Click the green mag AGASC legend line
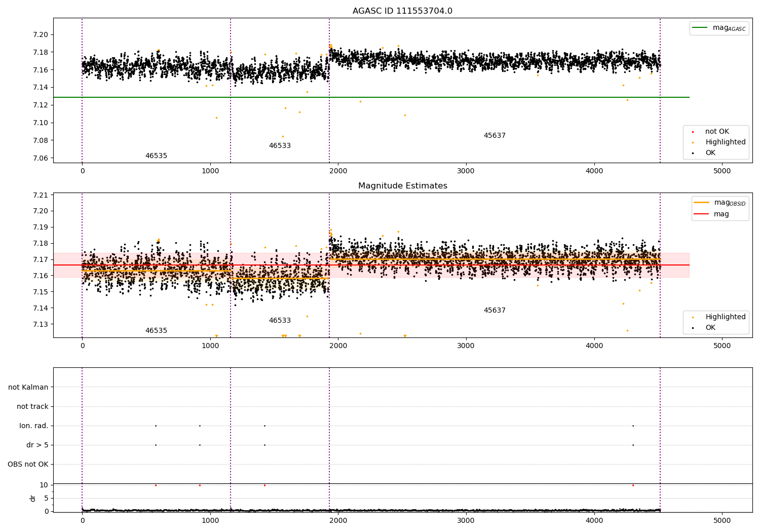 pos(700,28)
